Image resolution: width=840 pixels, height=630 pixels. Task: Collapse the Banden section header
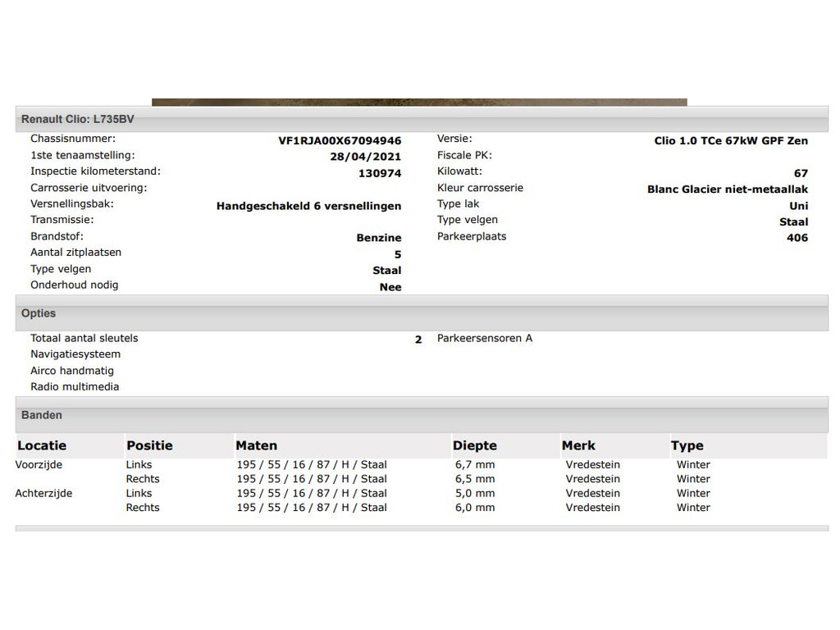(x=42, y=415)
